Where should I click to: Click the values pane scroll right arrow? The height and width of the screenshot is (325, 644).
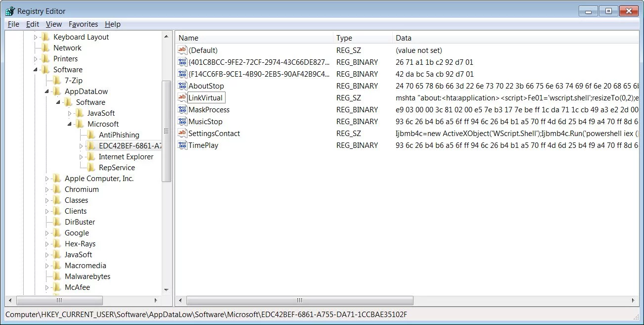635,300
